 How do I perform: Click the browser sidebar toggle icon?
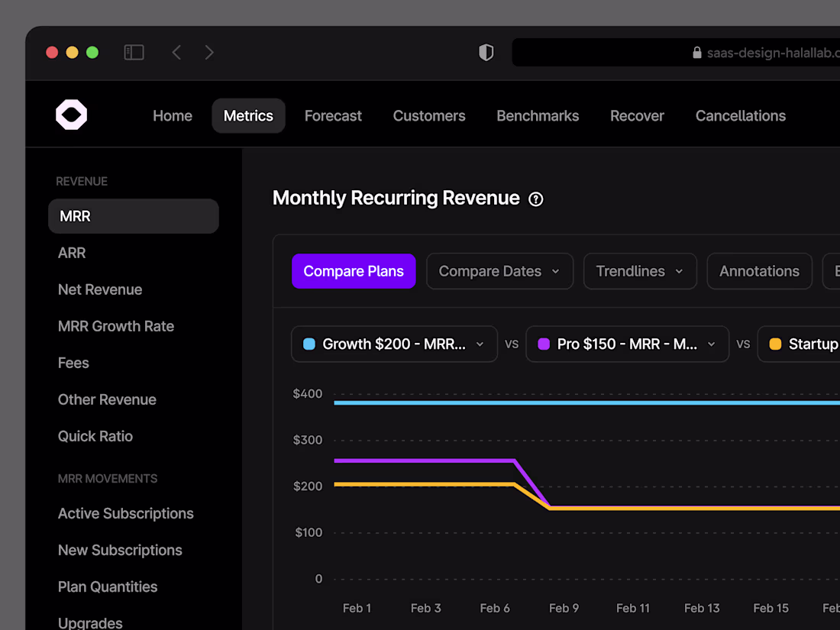tap(134, 52)
